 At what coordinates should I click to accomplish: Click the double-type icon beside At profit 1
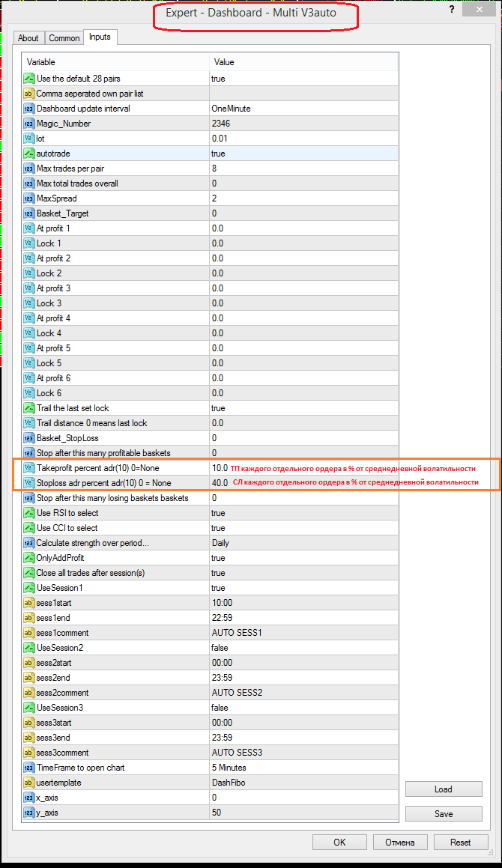click(28, 228)
